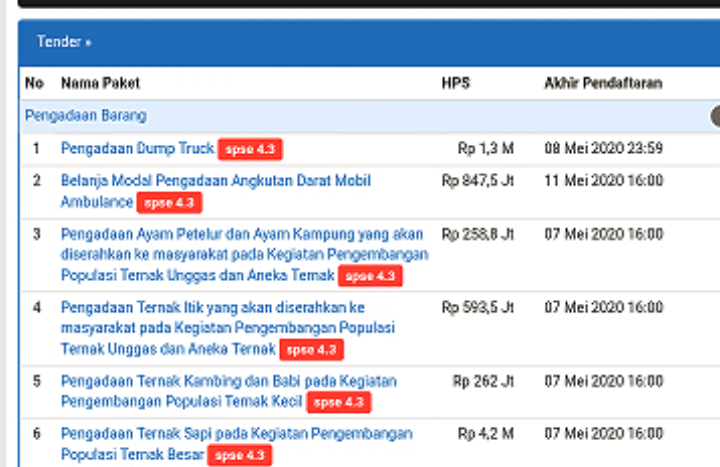Click the HPS column header
The width and height of the screenshot is (720, 467).
coord(456,83)
